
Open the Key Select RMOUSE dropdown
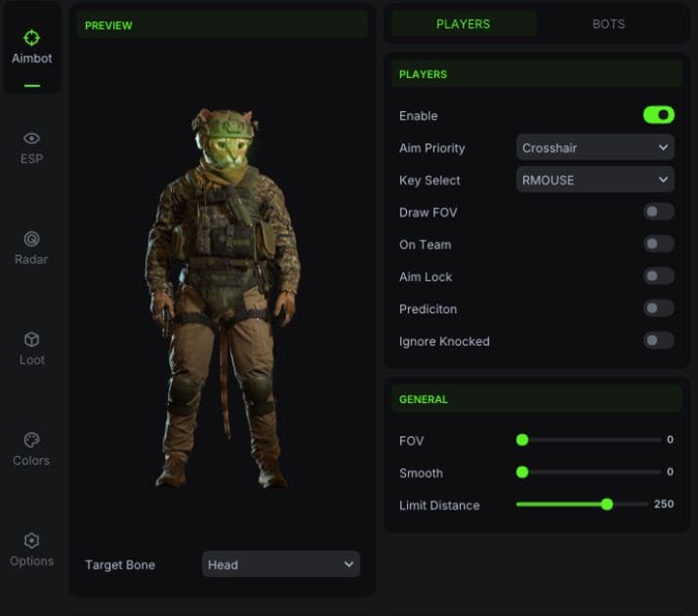(x=595, y=181)
